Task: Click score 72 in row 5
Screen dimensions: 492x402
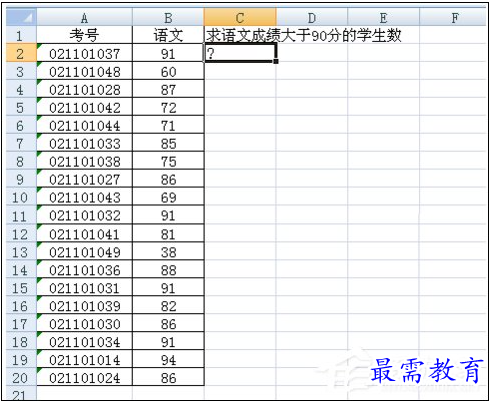Action: (168, 107)
